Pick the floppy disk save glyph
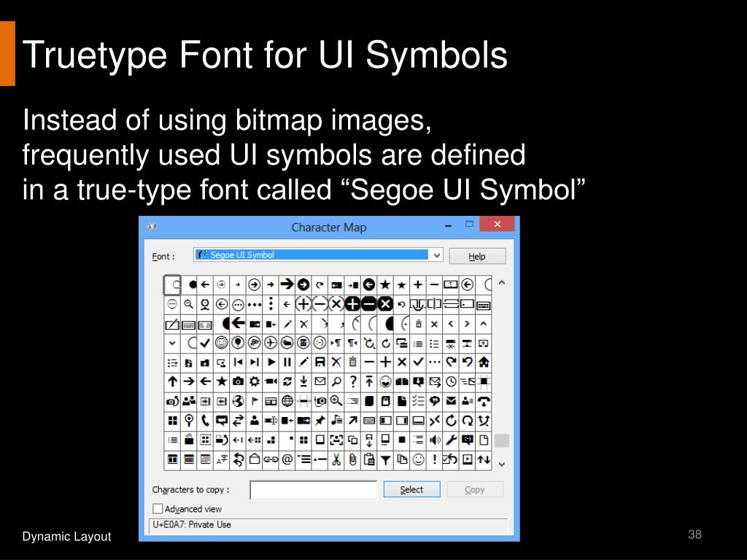Screen dimensions: 747x560 click(x=320, y=362)
